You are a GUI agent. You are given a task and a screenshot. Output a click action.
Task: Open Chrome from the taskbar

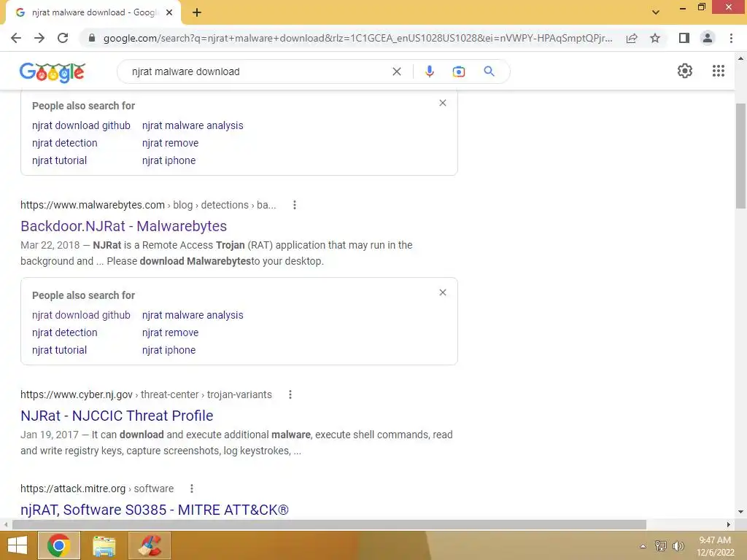(59, 545)
